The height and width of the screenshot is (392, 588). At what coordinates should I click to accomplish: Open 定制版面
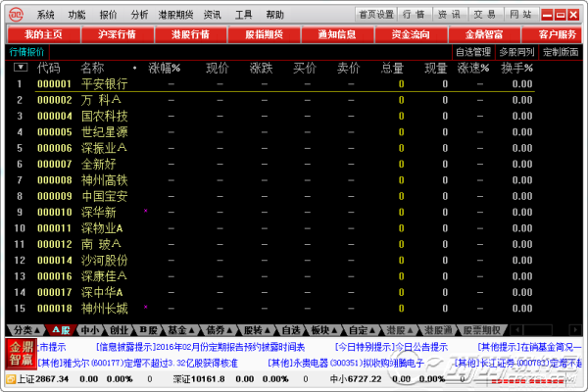click(561, 52)
